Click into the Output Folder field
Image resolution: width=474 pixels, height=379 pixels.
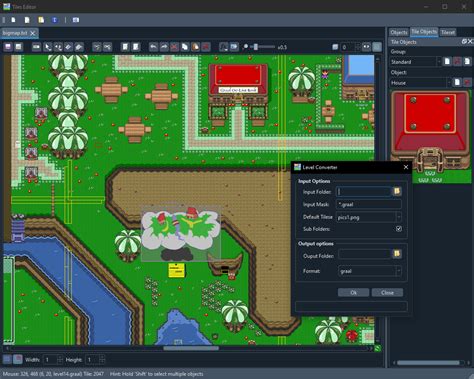(365, 254)
